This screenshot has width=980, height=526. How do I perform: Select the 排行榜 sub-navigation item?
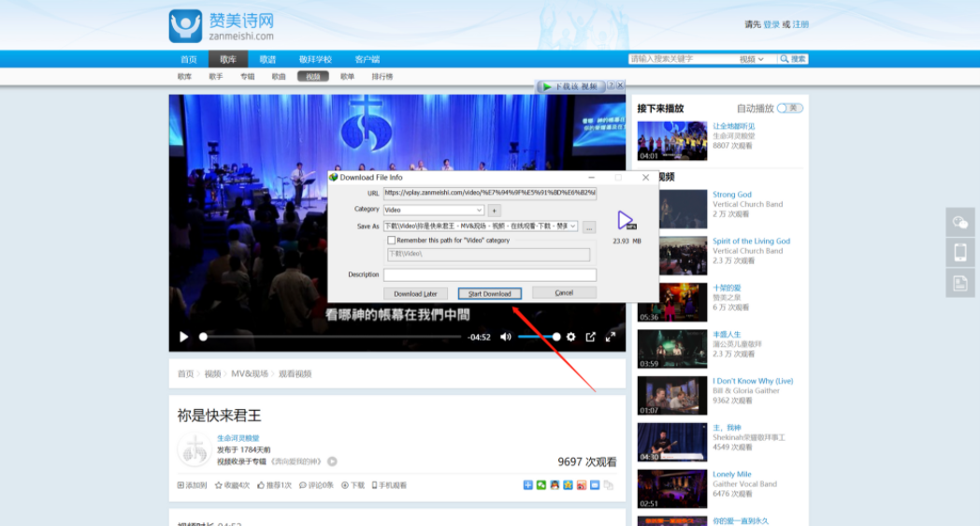pyautogui.click(x=382, y=77)
